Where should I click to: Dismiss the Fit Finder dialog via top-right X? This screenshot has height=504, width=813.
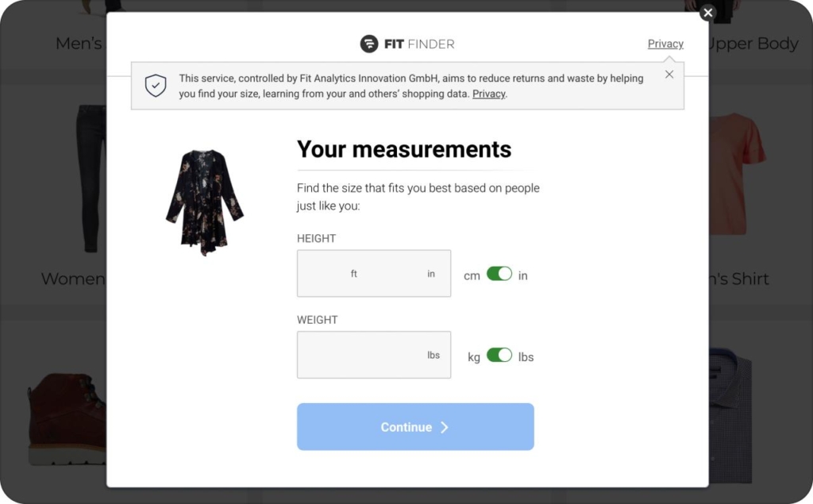[707, 13]
